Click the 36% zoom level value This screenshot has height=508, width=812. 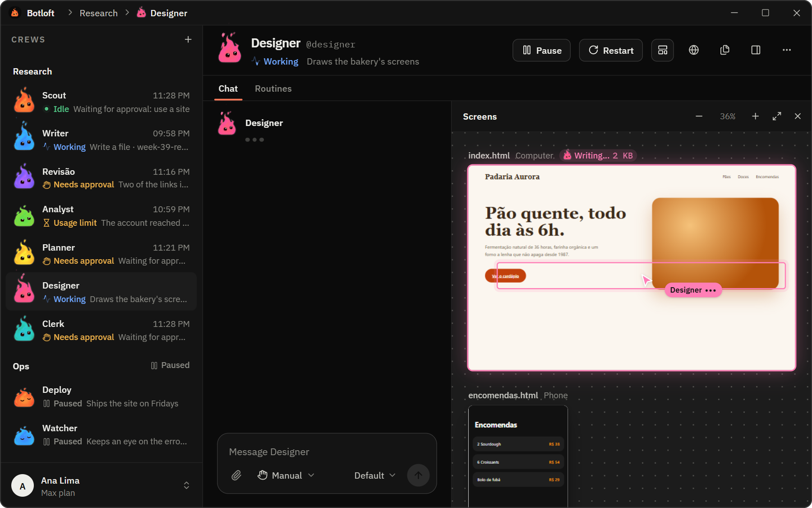pos(727,117)
